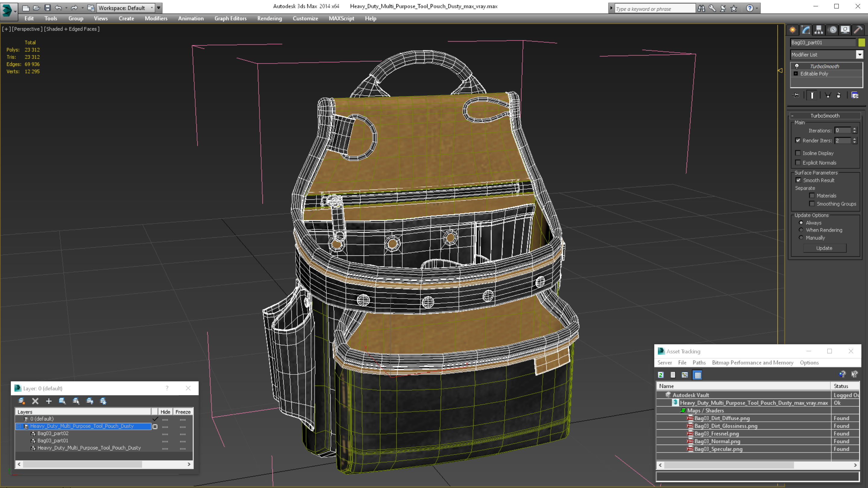Enable the Explicit Normals checkbox

(798, 162)
